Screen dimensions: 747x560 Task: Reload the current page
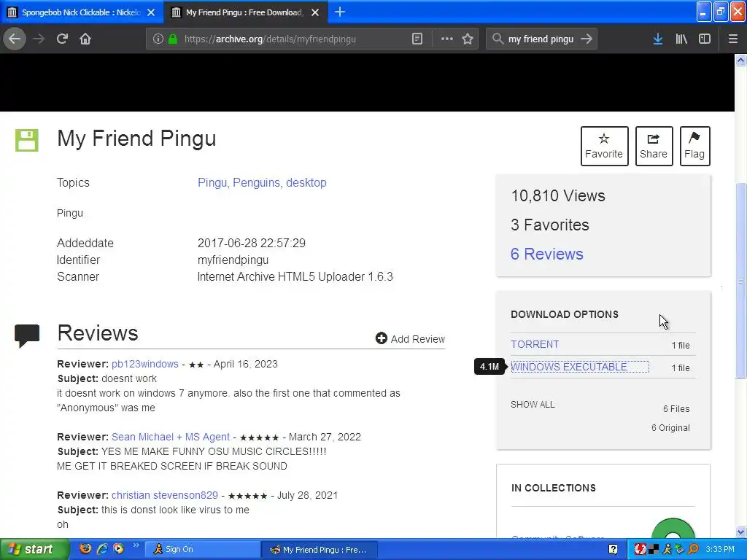point(62,39)
